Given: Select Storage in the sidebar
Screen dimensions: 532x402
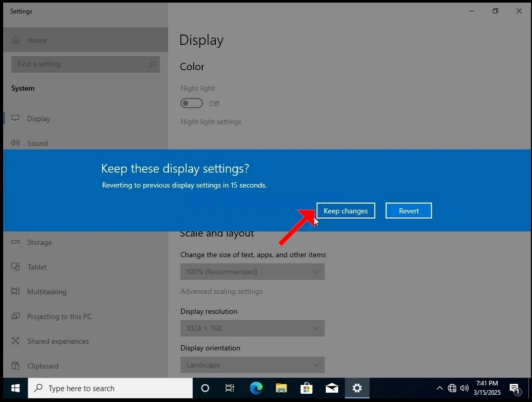Looking at the screenshot, I should pyautogui.click(x=85, y=242).
